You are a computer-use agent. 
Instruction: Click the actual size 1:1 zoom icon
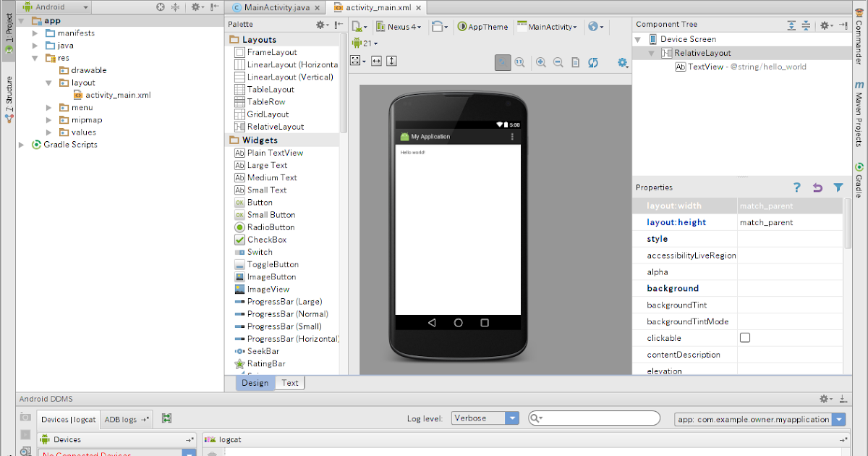coord(519,62)
